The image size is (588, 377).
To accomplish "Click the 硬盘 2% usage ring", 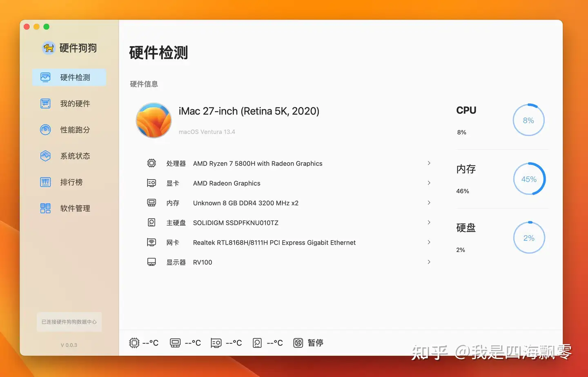I will pyautogui.click(x=529, y=238).
